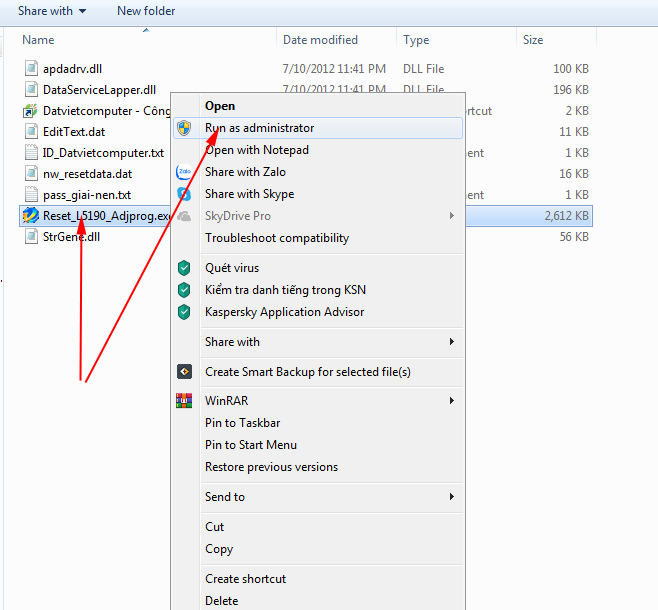Screen dimensions: 658x610
Task: Choose Delete from the context menu
Action: (x=318, y=601)
